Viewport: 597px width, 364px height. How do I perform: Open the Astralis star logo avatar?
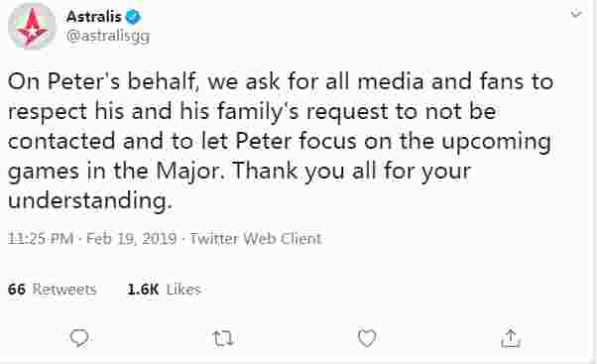(x=32, y=27)
